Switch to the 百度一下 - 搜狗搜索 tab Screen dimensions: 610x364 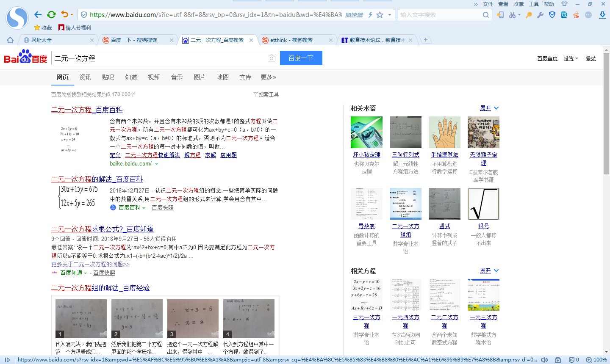[138, 40]
